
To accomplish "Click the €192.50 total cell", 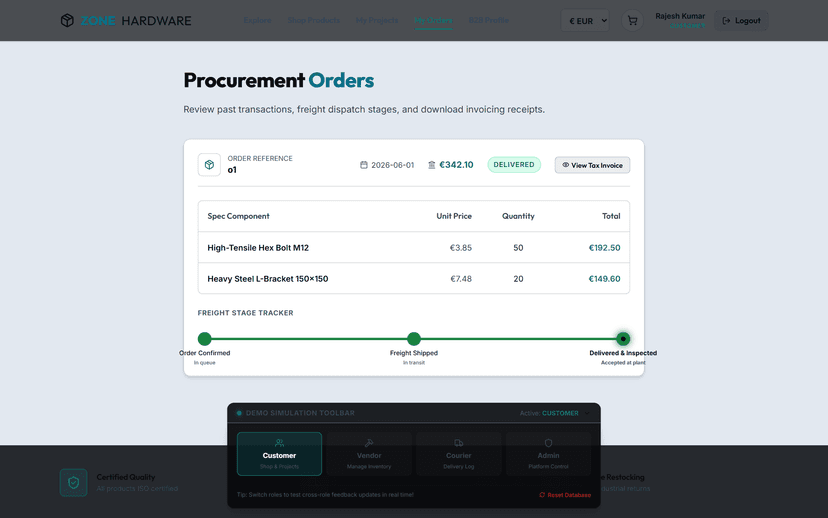I will point(605,248).
